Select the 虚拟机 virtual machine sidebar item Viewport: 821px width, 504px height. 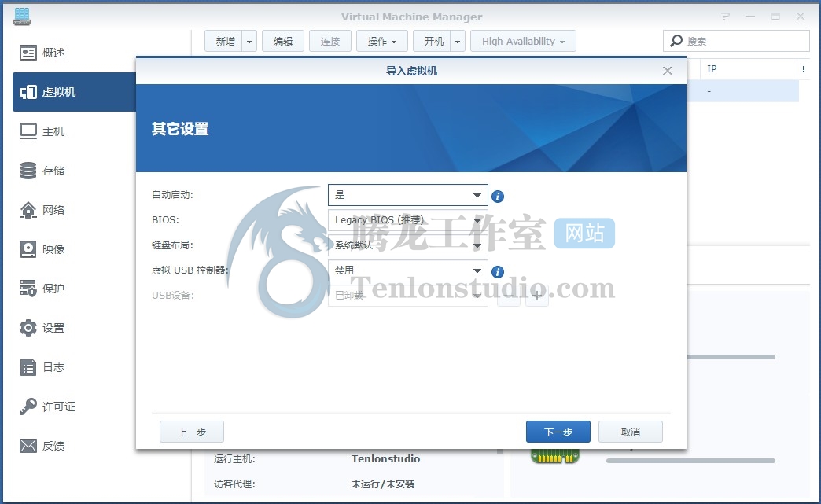[74, 92]
